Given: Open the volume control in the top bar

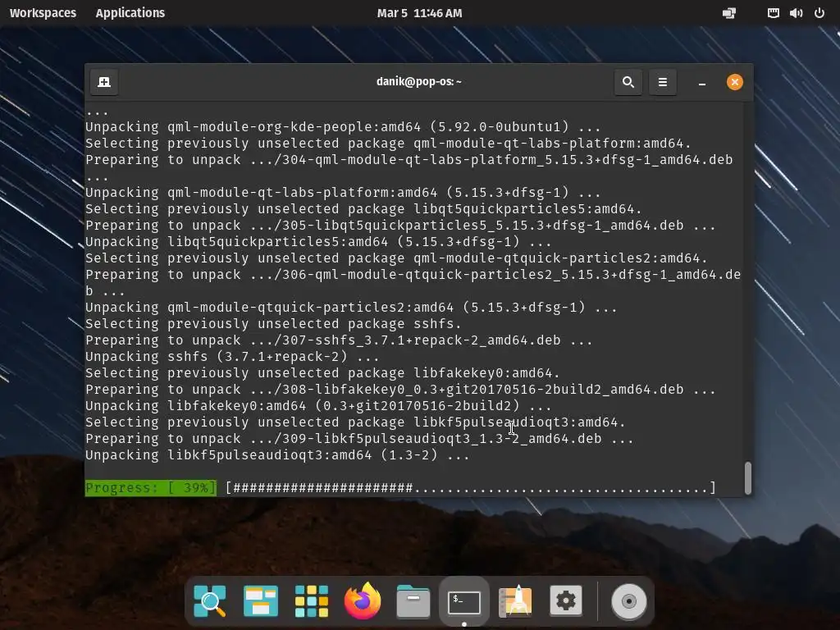Looking at the screenshot, I should point(796,13).
